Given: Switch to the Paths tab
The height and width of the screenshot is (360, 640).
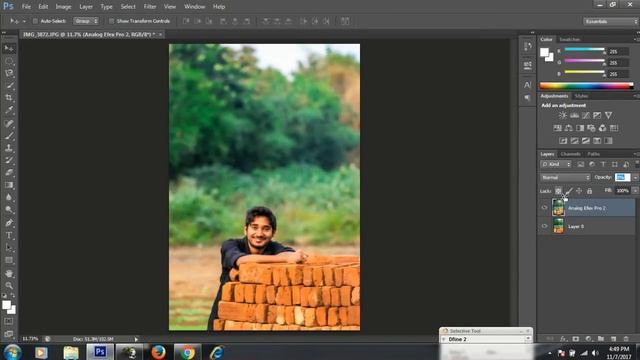Looking at the screenshot, I should (593, 154).
